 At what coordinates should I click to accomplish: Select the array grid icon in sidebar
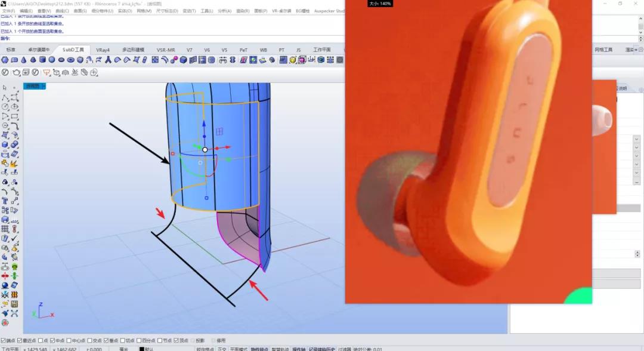(x=5, y=229)
